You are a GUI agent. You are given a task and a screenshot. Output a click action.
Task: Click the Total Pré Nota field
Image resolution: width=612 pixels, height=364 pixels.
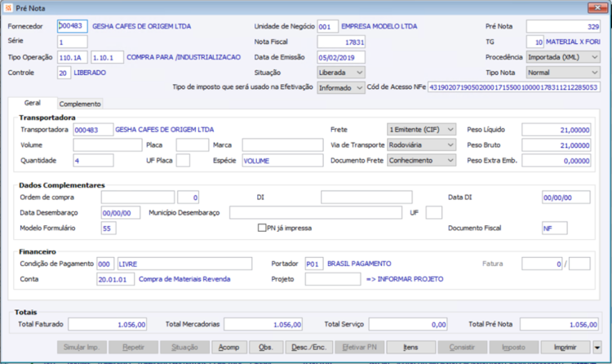point(559,324)
